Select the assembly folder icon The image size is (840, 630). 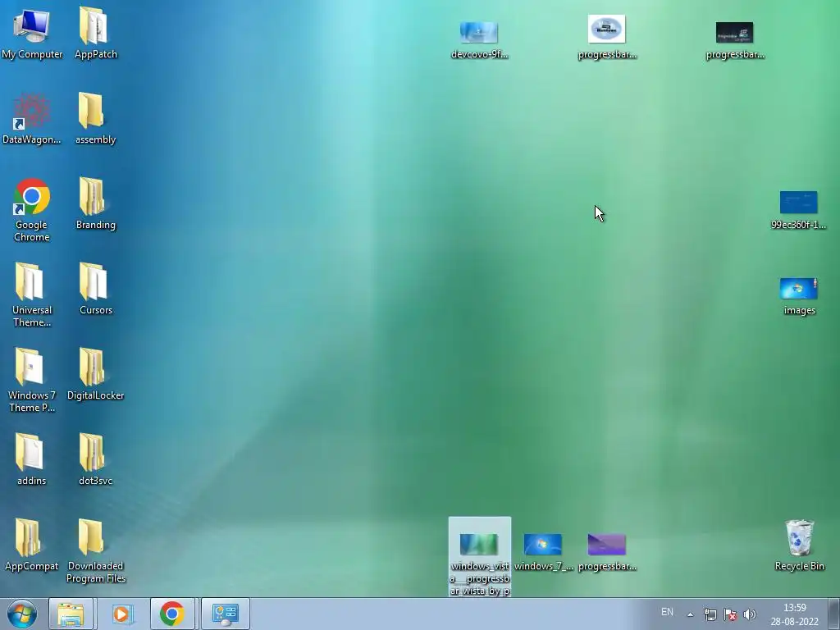(95, 119)
